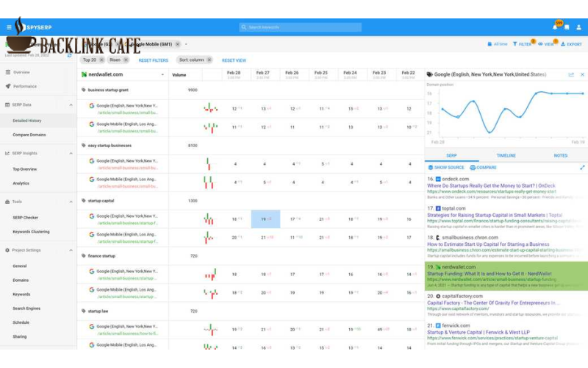Collapse the Tools sidebar section
This screenshot has height=368, width=588.
[71, 202]
